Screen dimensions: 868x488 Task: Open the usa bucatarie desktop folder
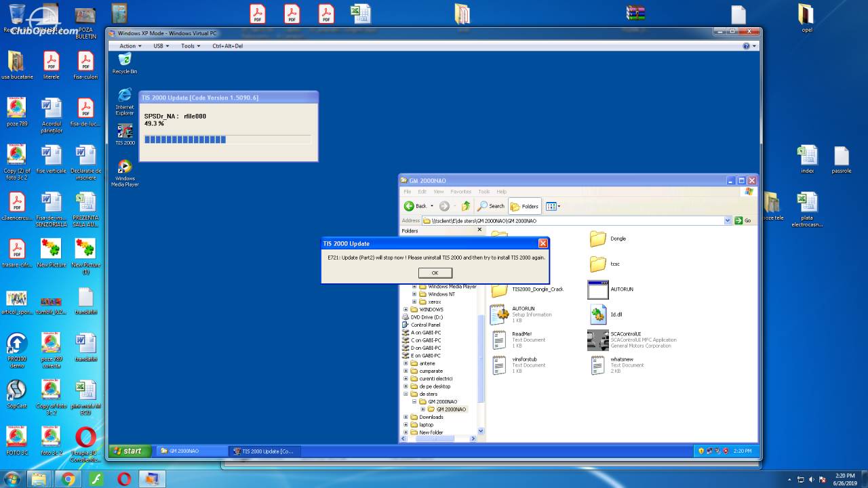(17, 65)
